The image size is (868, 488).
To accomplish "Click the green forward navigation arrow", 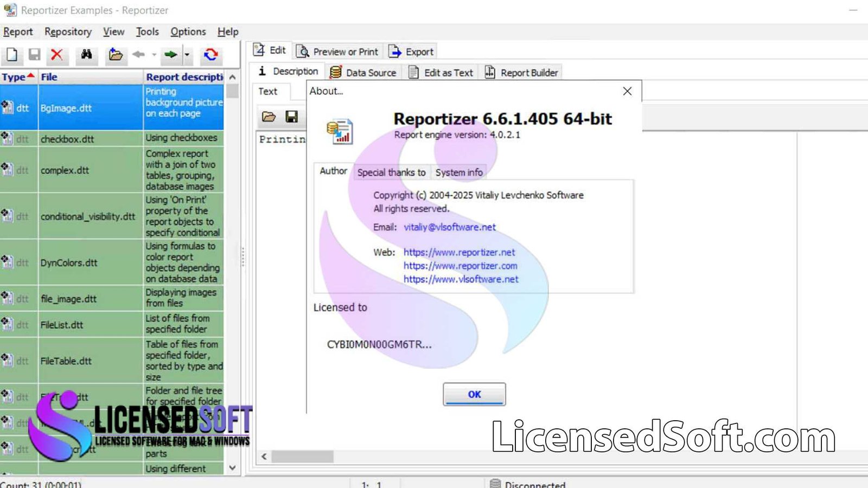I will click(x=170, y=55).
